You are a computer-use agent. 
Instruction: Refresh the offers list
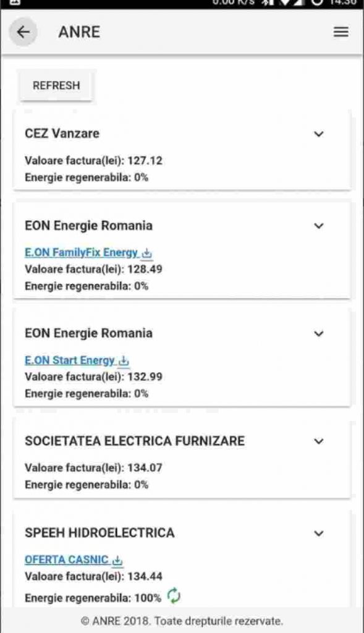pyautogui.click(x=56, y=85)
